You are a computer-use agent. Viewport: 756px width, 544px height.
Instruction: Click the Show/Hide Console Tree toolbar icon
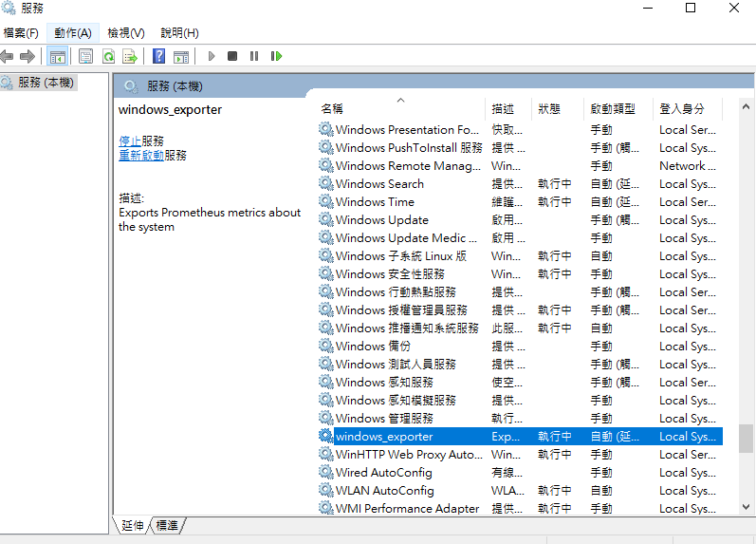tap(58, 57)
